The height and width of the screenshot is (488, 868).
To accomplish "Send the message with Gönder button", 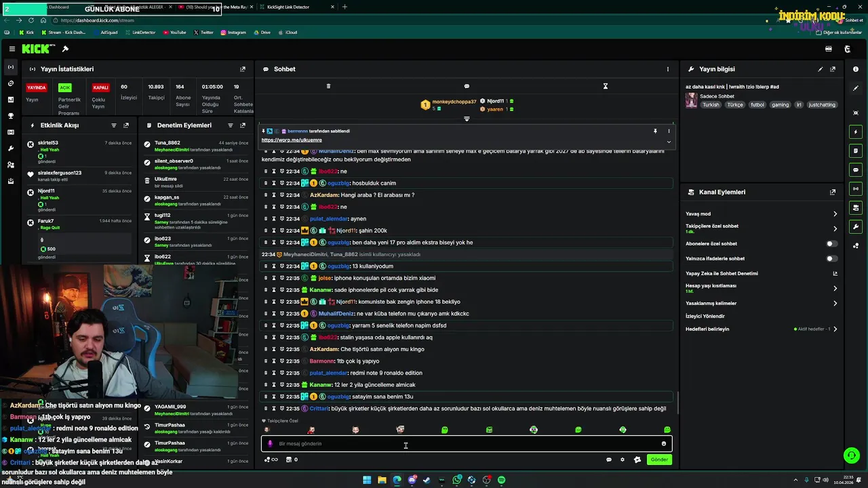I will click(659, 460).
